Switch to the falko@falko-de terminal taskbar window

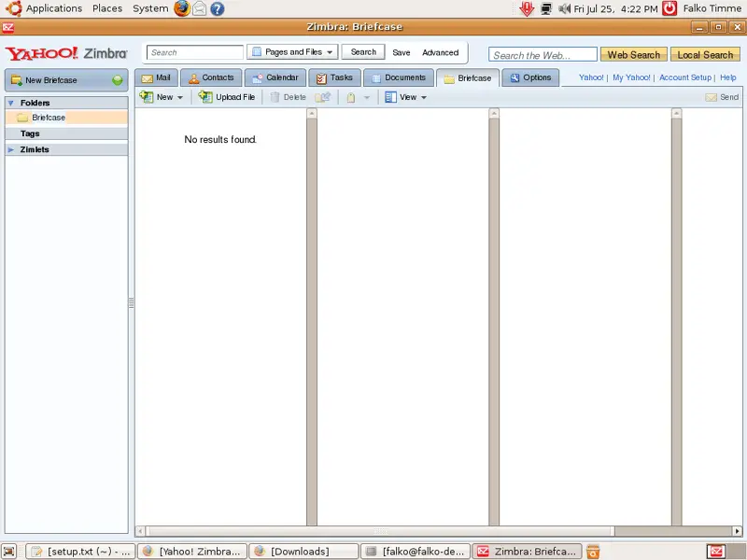click(x=416, y=552)
